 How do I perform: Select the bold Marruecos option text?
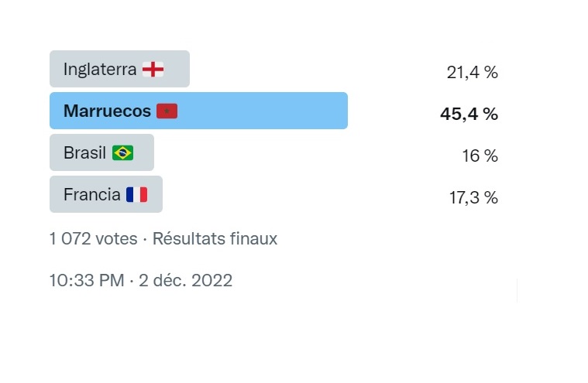107,111
